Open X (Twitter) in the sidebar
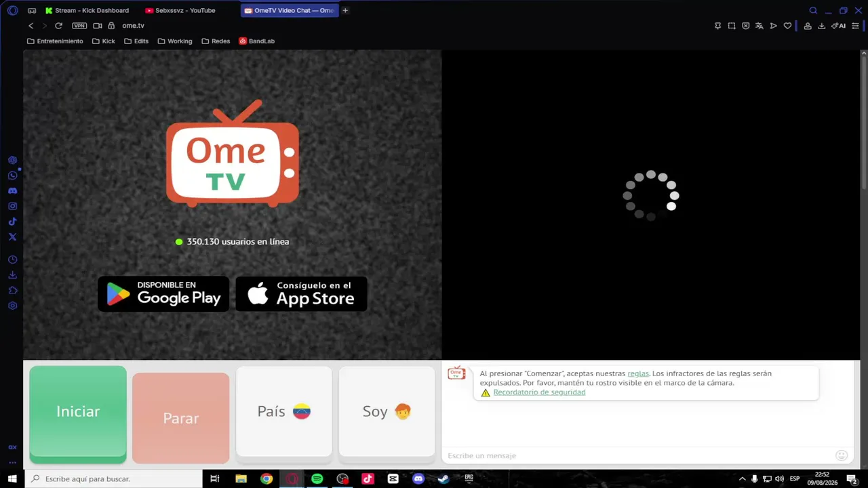868x488 pixels. click(x=12, y=237)
